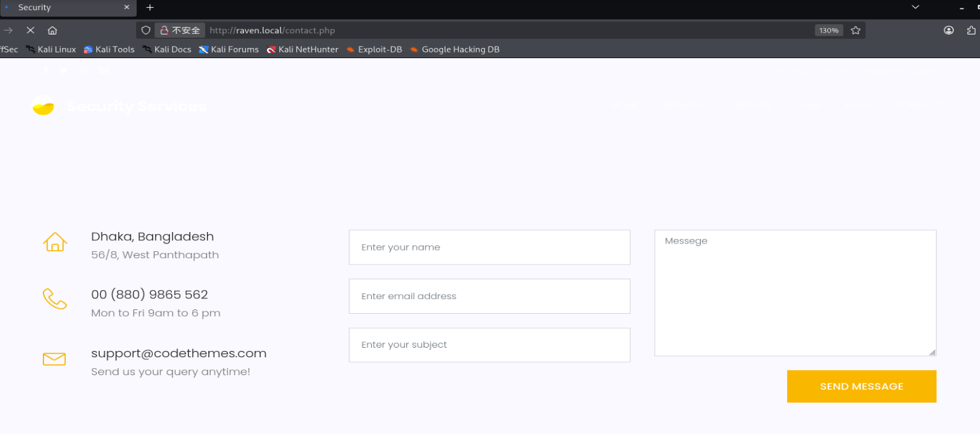The image size is (980, 434).
Task: Focus the Enter email address field
Action: pyautogui.click(x=489, y=296)
